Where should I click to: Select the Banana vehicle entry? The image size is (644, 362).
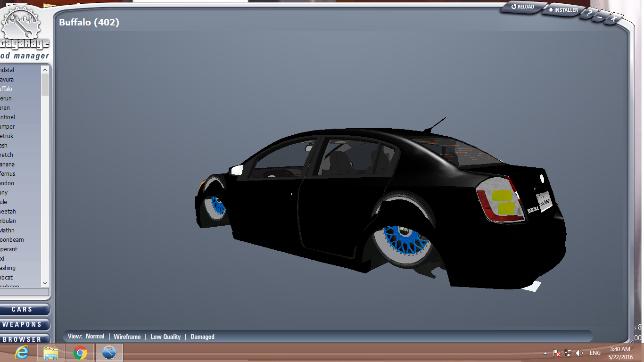pyautogui.click(x=20, y=165)
